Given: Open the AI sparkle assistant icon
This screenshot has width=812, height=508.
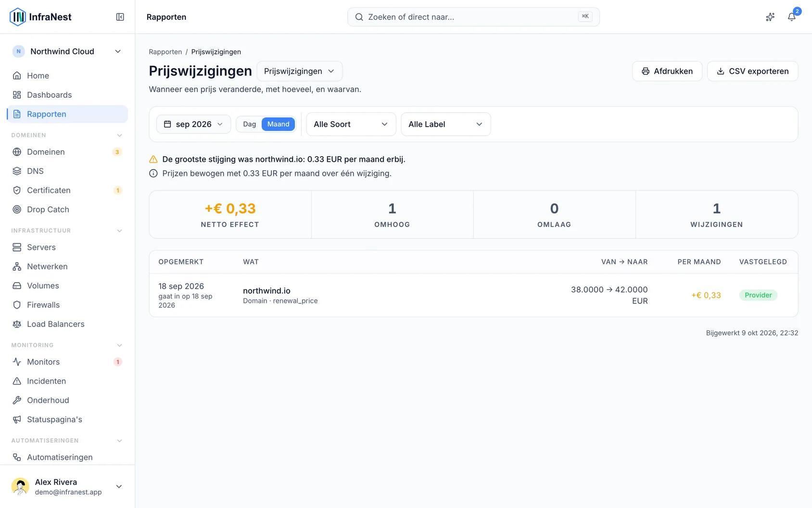Looking at the screenshot, I should point(770,17).
